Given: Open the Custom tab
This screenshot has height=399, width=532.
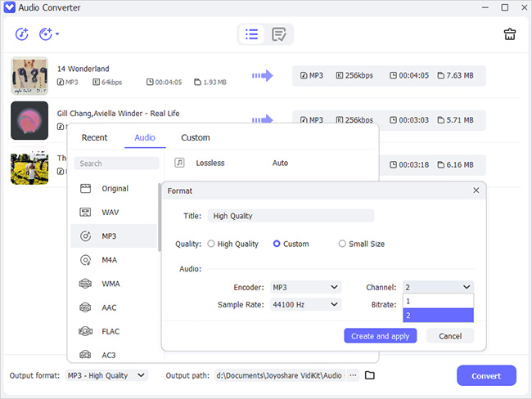Looking at the screenshot, I should (195, 137).
